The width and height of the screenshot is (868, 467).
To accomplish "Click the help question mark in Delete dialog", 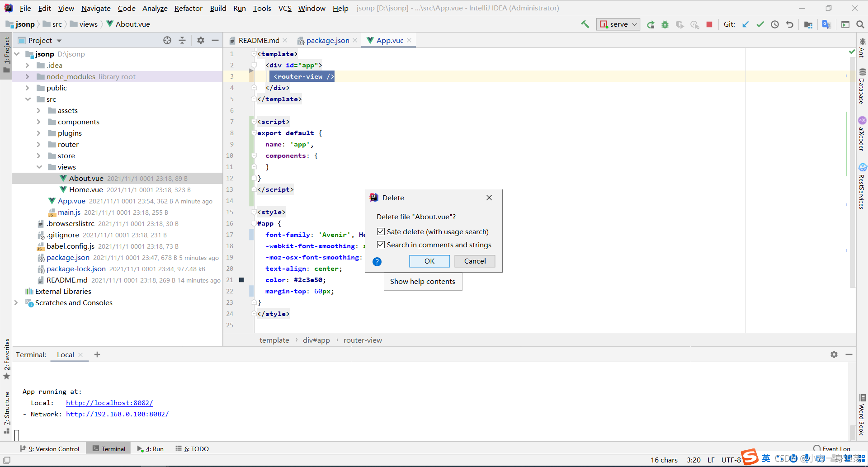I will [377, 261].
